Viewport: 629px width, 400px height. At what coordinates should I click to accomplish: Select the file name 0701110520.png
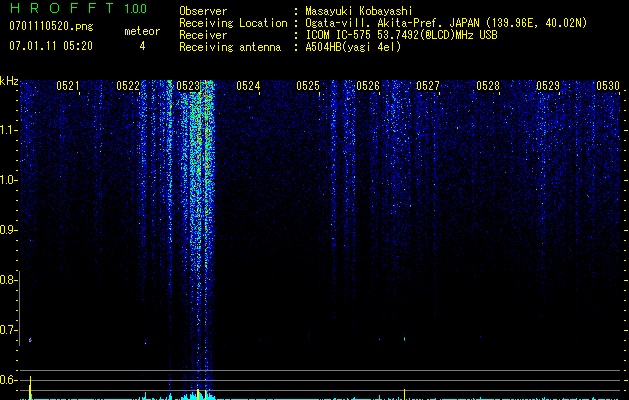click(x=51, y=26)
